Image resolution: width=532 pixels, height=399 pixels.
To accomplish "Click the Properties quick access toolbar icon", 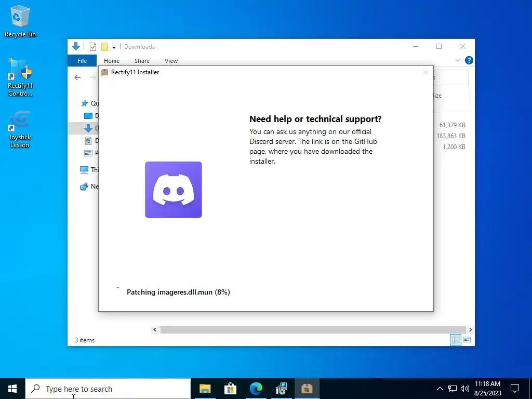I will [x=93, y=47].
